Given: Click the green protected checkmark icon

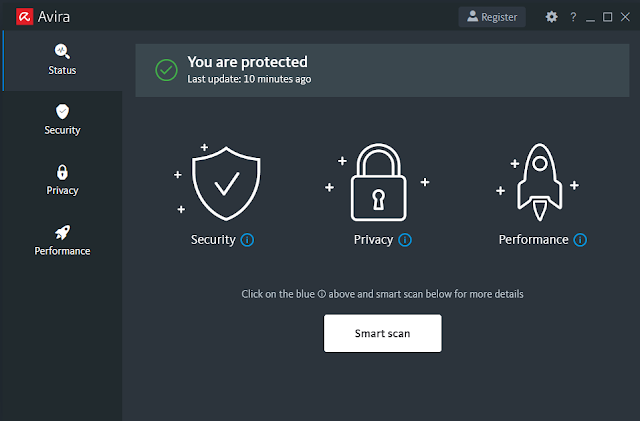Looking at the screenshot, I should coord(166,70).
